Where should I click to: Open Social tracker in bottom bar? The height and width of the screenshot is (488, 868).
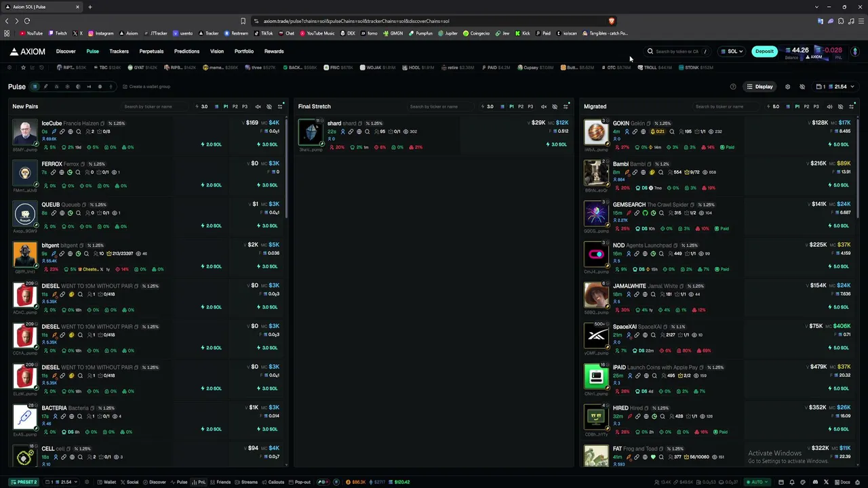click(130, 482)
